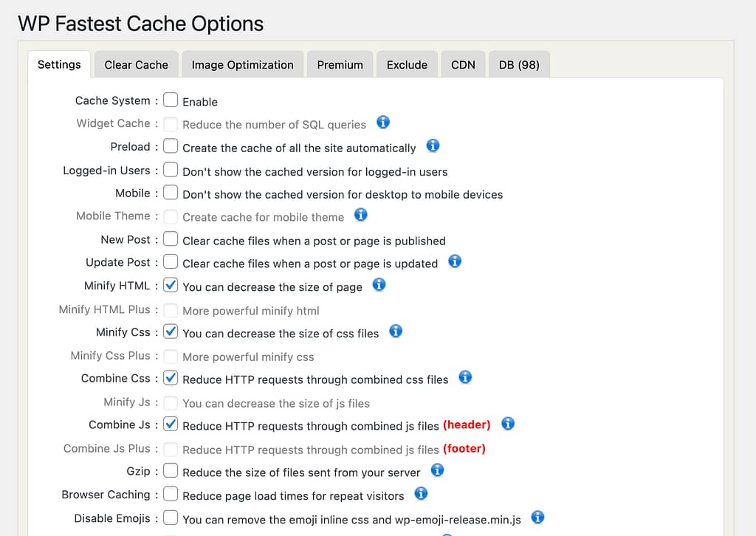Open info icon next to Minify HTML
Screen dimensions: 756x536
click(x=379, y=285)
